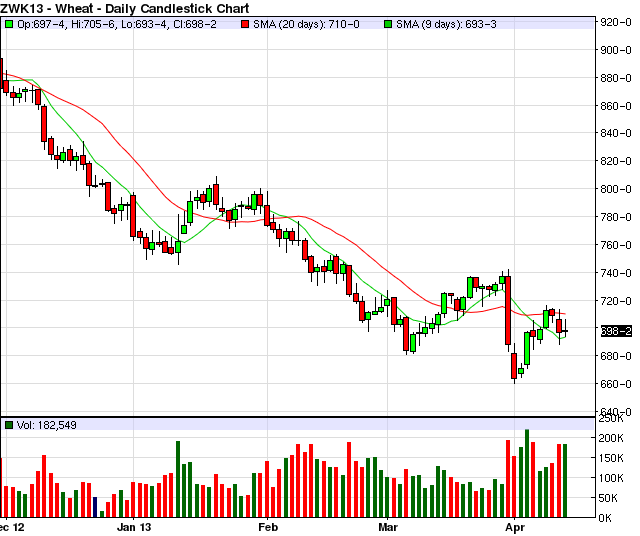Click the '660-0' price axis label
Image resolution: width=640 pixels, height=536 pixels.
click(616, 384)
